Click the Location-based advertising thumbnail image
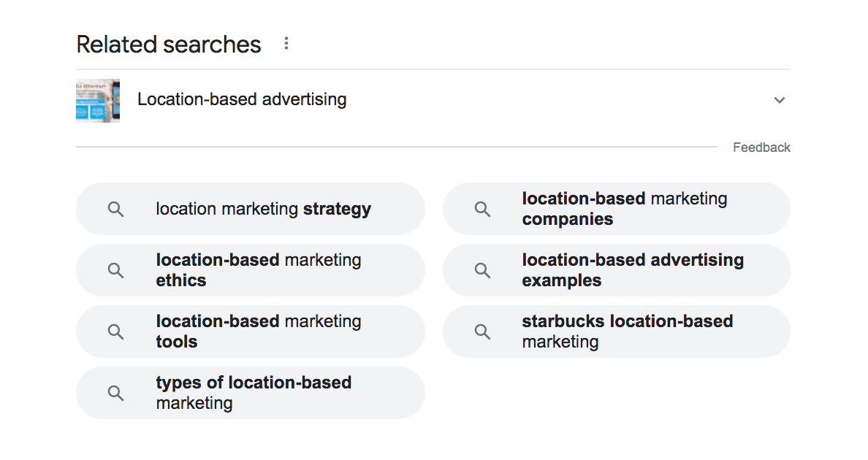The width and height of the screenshot is (868, 460). pos(98,100)
